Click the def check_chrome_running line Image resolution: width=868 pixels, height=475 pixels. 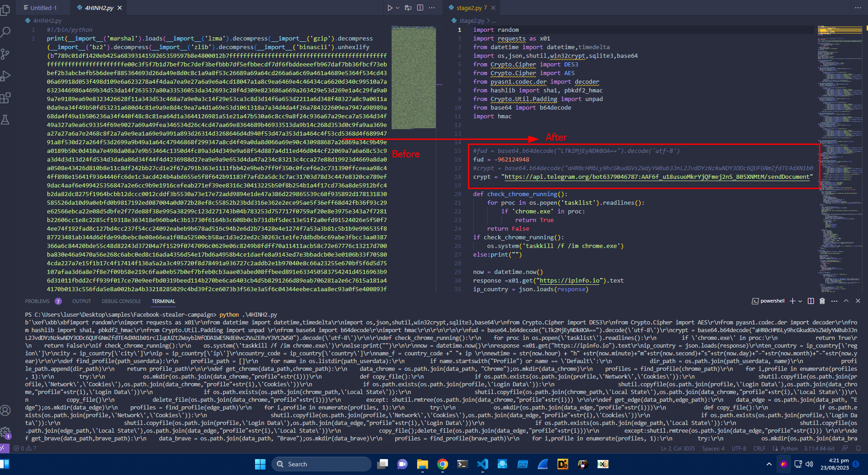[x=520, y=194]
